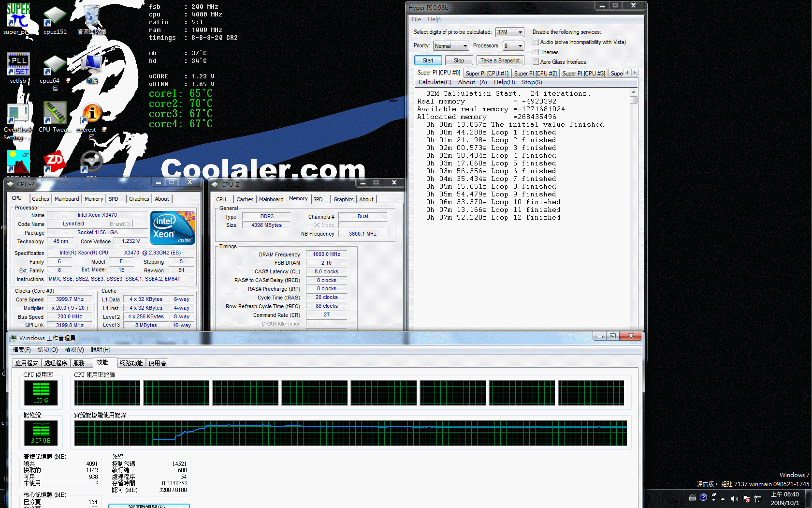812x508 pixels.
Task: Open the Action Center flag tray icon
Action: (746, 499)
